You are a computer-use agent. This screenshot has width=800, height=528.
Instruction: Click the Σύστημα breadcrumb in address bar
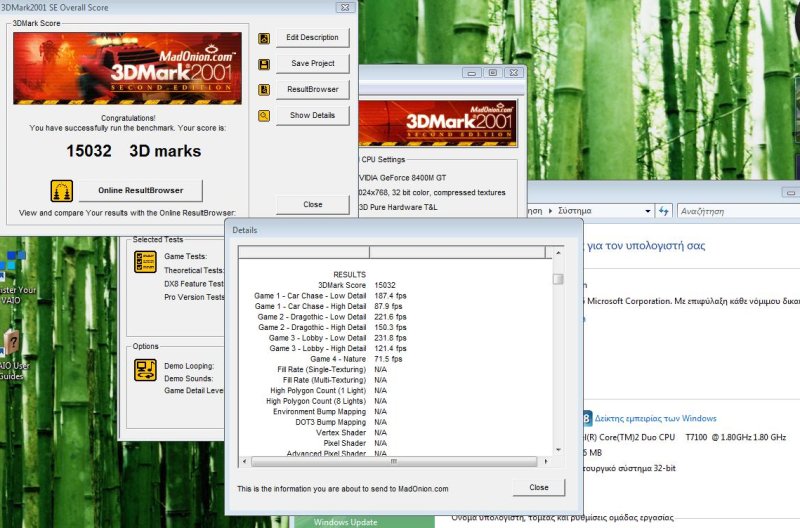574,211
